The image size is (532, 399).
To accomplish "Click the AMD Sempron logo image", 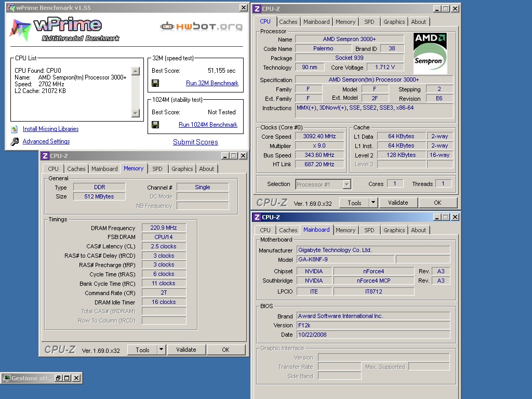I will (430, 54).
